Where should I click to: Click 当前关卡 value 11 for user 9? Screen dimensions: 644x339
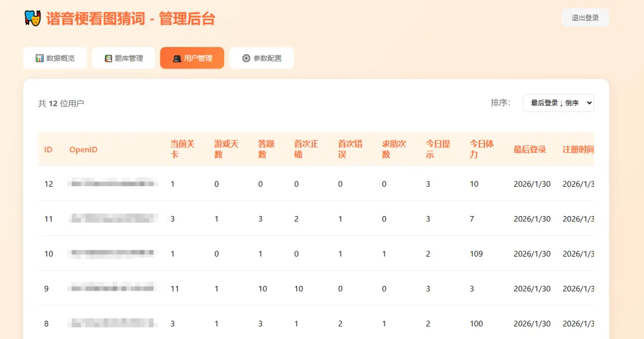point(175,289)
